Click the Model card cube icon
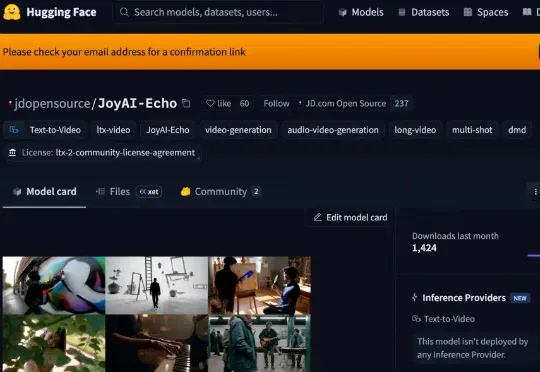This screenshot has height=372, width=540. (17, 192)
